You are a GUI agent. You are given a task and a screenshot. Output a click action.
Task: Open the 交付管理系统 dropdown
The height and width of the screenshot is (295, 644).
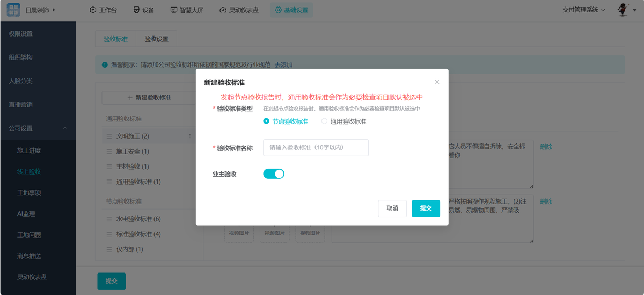click(x=584, y=10)
